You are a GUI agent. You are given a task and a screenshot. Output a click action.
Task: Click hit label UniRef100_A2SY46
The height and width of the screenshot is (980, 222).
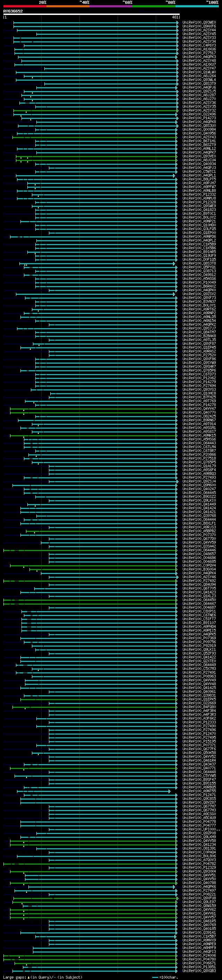click(x=199, y=577)
